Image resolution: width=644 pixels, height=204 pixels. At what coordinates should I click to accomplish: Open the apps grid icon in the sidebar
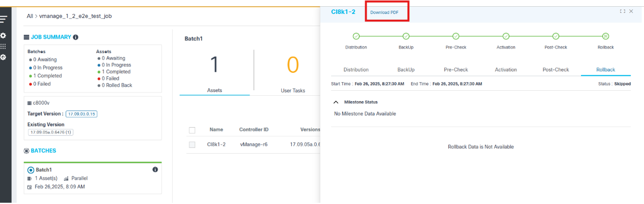pyautogui.click(x=3, y=46)
